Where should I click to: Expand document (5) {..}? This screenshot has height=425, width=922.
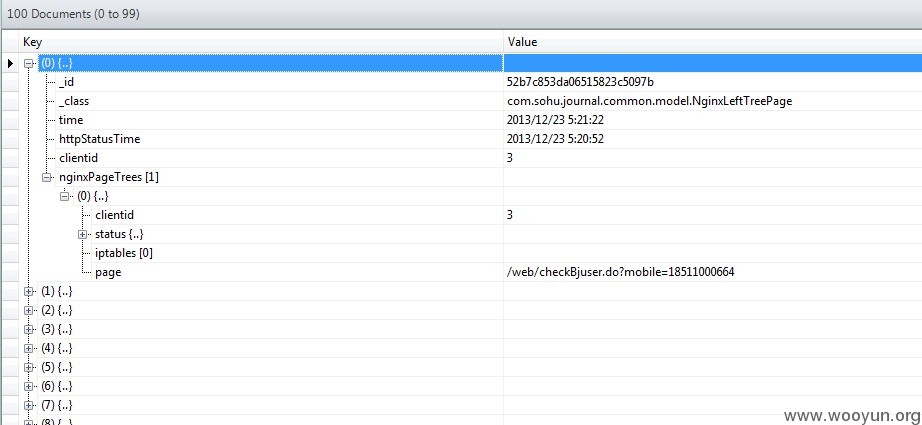[28, 367]
